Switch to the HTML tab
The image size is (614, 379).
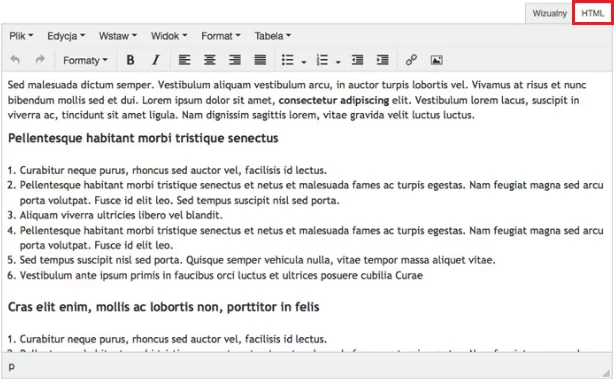[x=592, y=13]
